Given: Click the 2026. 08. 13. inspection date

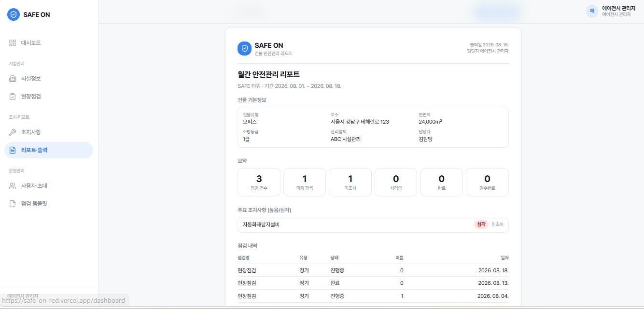Looking at the screenshot, I should 493,283.
